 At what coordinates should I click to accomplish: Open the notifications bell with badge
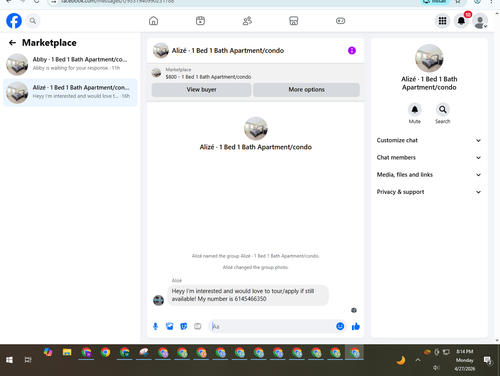click(461, 21)
